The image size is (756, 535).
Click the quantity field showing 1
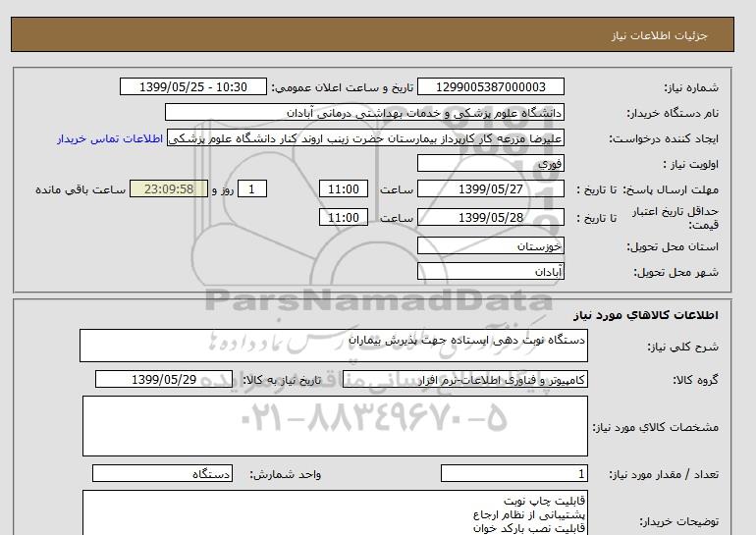point(513,474)
